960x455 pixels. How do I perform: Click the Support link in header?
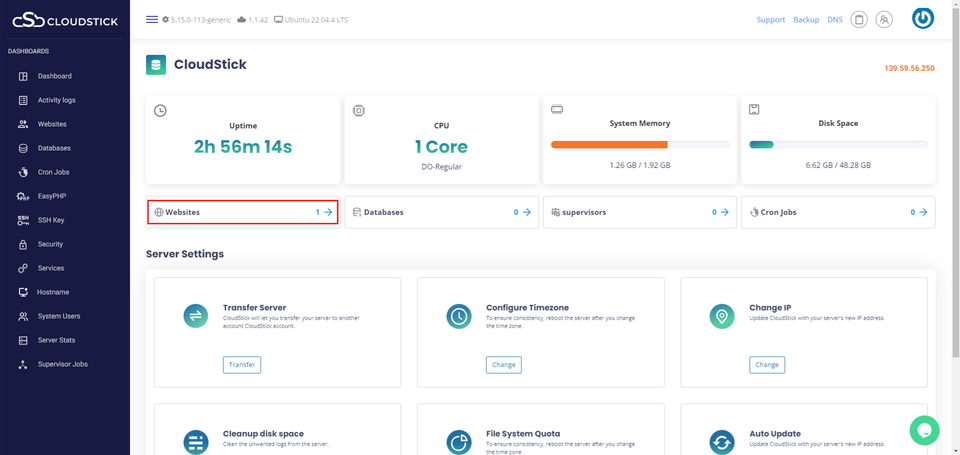[770, 20]
